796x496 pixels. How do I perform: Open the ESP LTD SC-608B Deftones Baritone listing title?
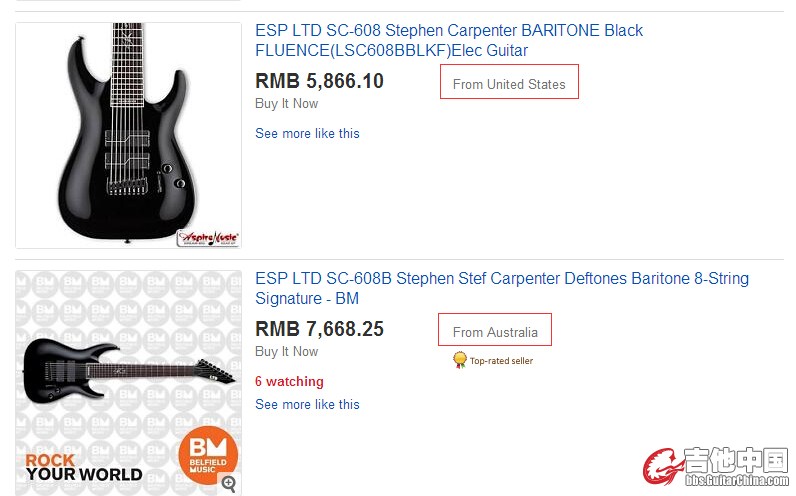[x=501, y=288]
